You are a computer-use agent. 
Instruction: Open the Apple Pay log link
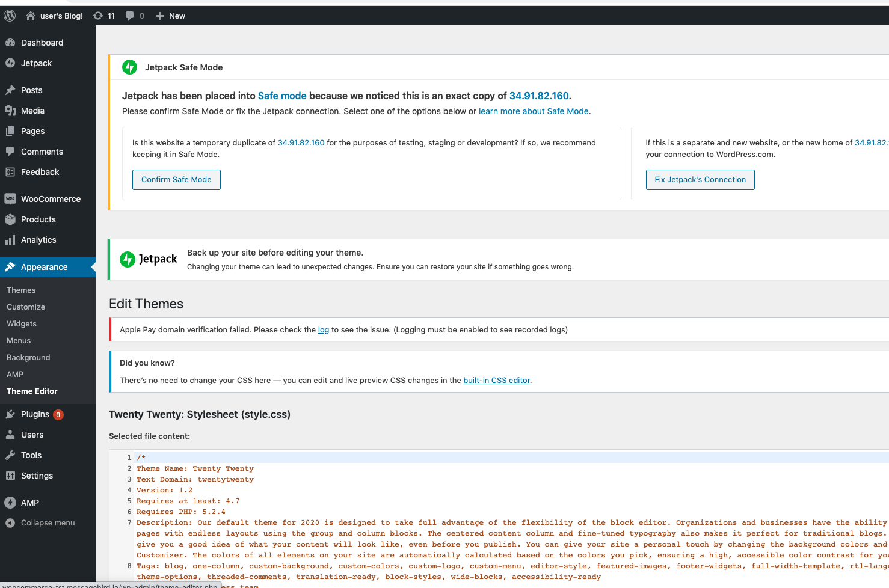(323, 329)
